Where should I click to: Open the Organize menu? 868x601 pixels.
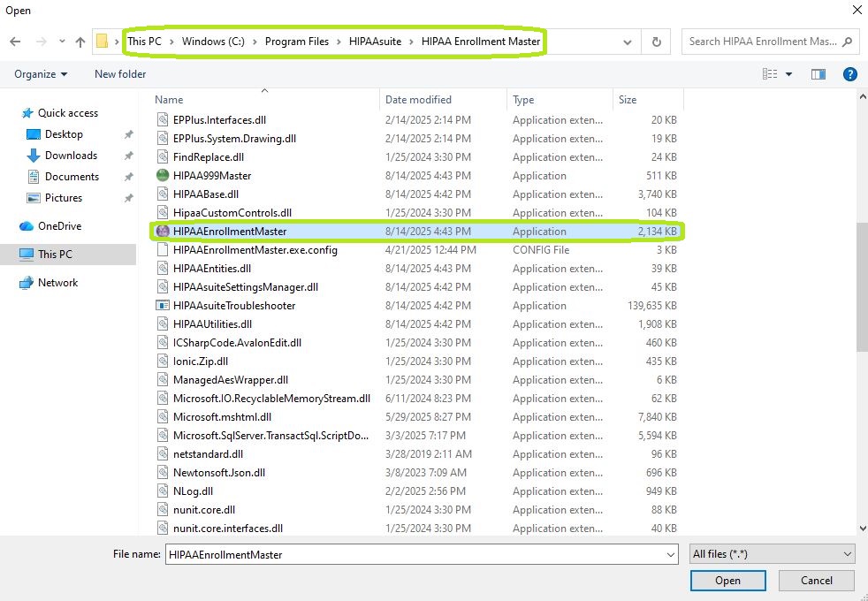41,74
